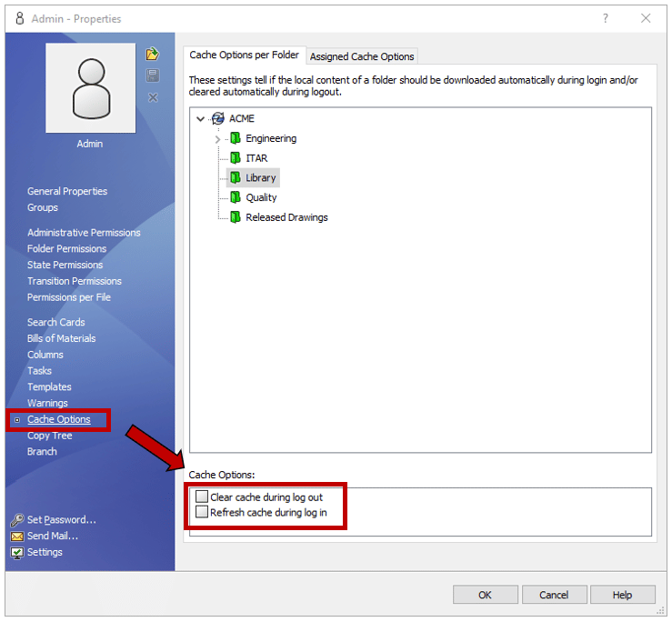This screenshot has height=622, width=672.
Task: Click the envelope icon next to Send Mail
Action: 17,537
